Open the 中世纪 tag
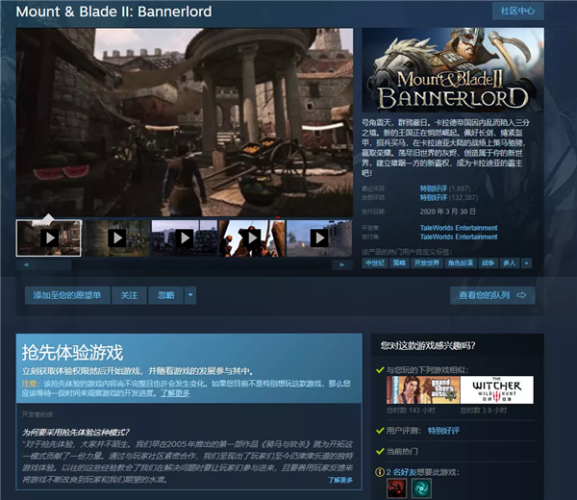Image resolution: width=577 pixels, height=500 pixels. click(375, 263)
